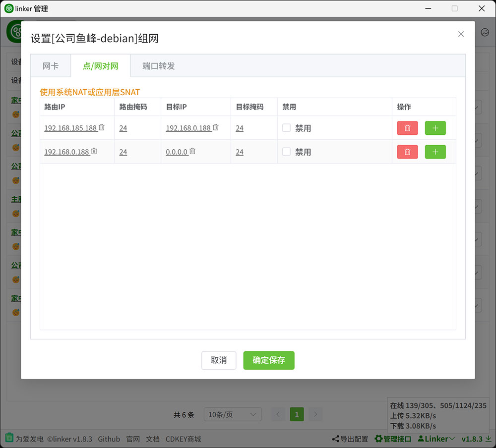Edit route IP 192.168.0.188 in second row
This screenshot has width=496, height=448.
pos(66,152)
